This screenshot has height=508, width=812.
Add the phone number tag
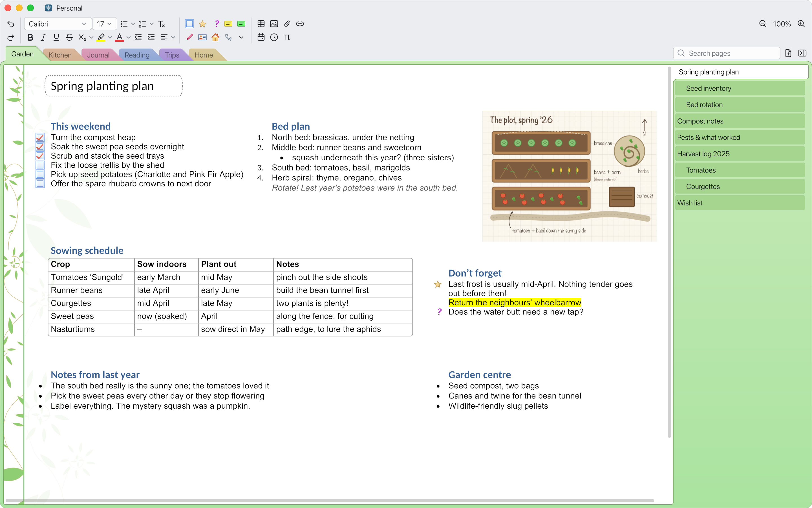(x=228, y=37)
